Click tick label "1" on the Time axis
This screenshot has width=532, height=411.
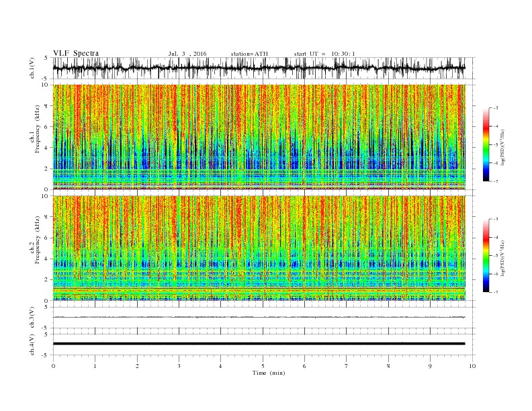point(95,366)
